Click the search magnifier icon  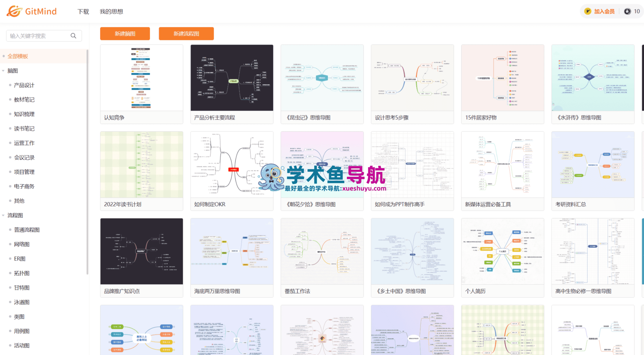tap(73, 36)
